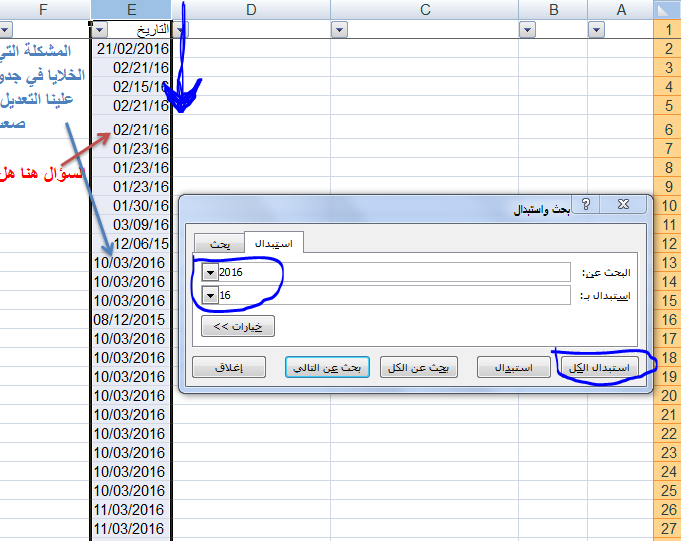Click the single استبدال button
This screenshot has width=681, height=541.
[513, 367]
